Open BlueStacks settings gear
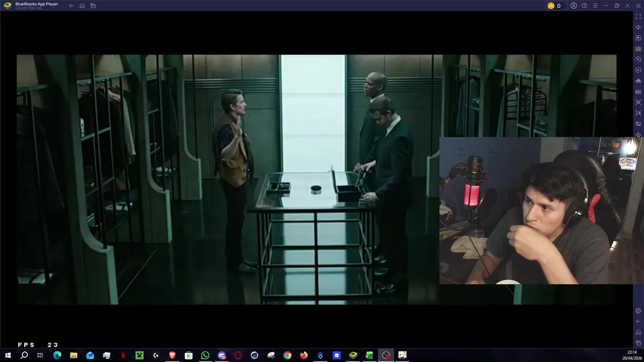This screenshot has height=362, width=644. coord(638,311)
